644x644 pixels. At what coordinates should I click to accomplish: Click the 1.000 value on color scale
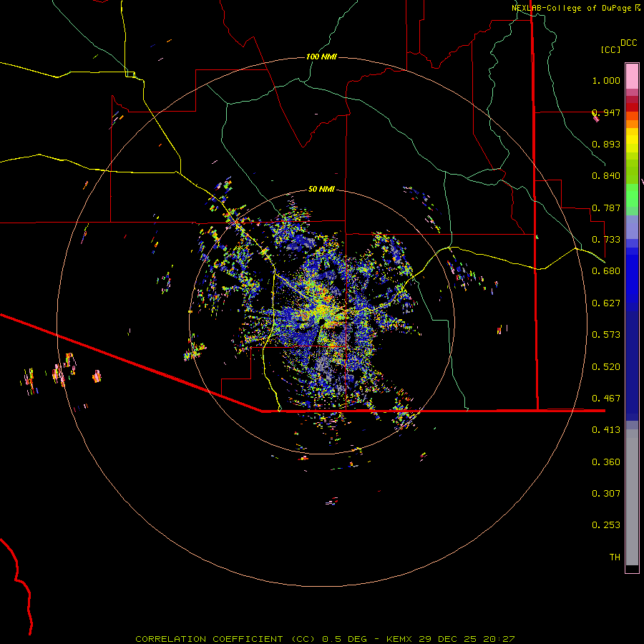[x=606, y=80]
